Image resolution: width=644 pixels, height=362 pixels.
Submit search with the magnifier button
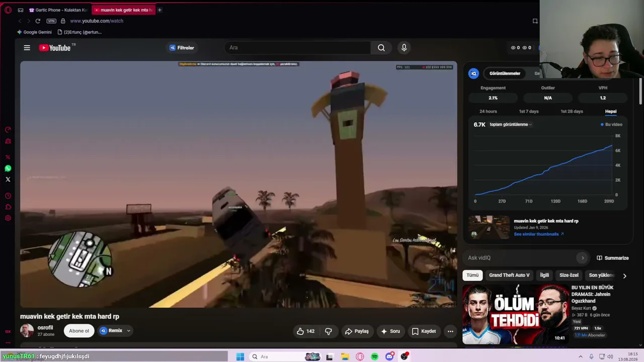point(381,48)
